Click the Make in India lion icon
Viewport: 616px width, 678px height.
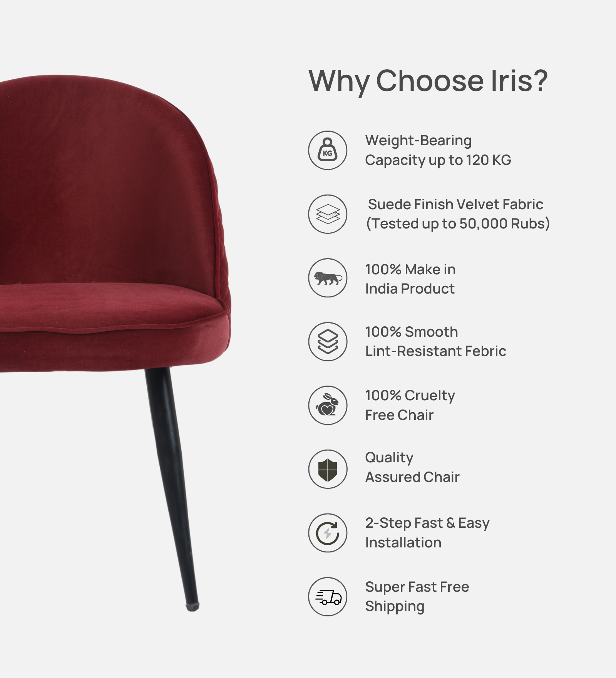click(328, 278)
